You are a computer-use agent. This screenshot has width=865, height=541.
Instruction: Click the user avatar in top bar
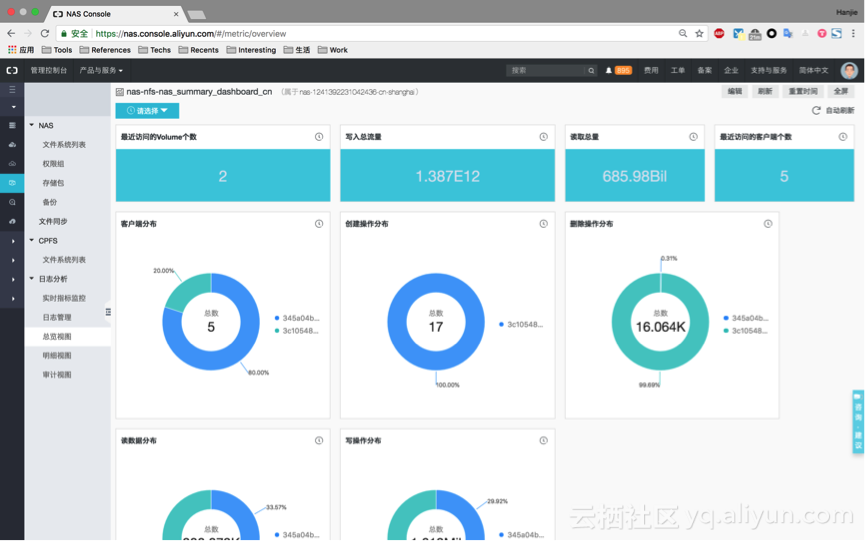pyautogui.click(x=849, y=71)
